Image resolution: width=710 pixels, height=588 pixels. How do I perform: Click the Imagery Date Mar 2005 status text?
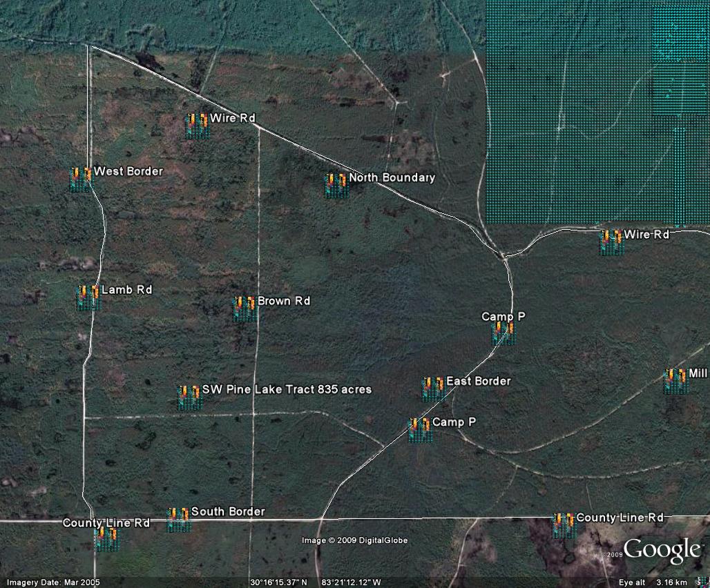coord(50,582)
